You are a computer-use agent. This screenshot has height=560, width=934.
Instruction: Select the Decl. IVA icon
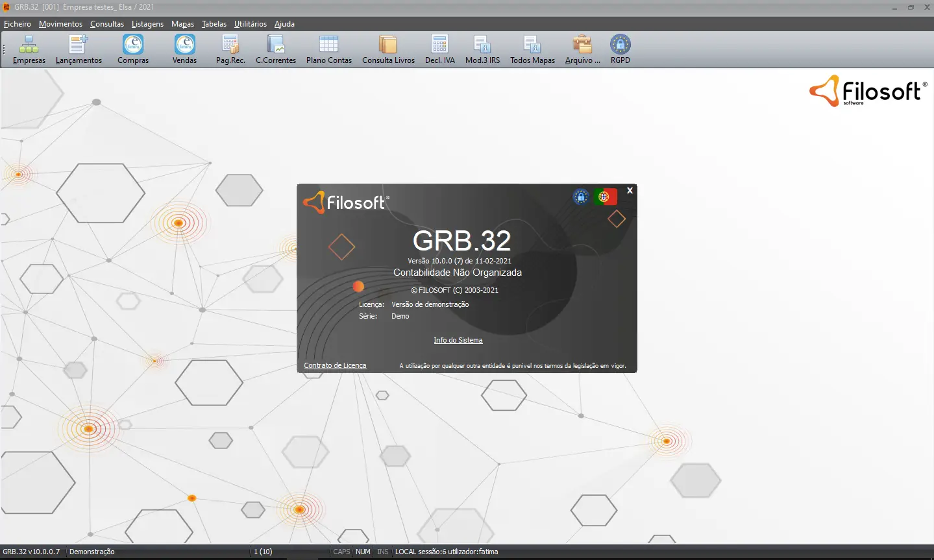[x=439, y=49]
